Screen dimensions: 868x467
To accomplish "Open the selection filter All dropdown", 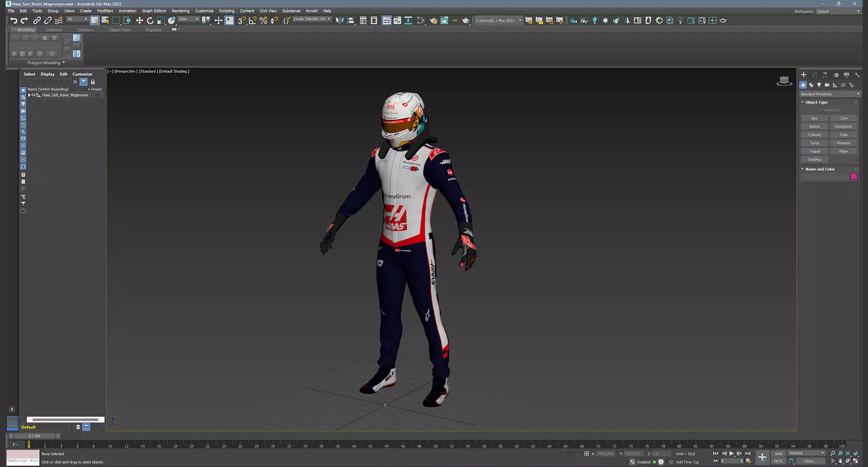I will 77,19.
